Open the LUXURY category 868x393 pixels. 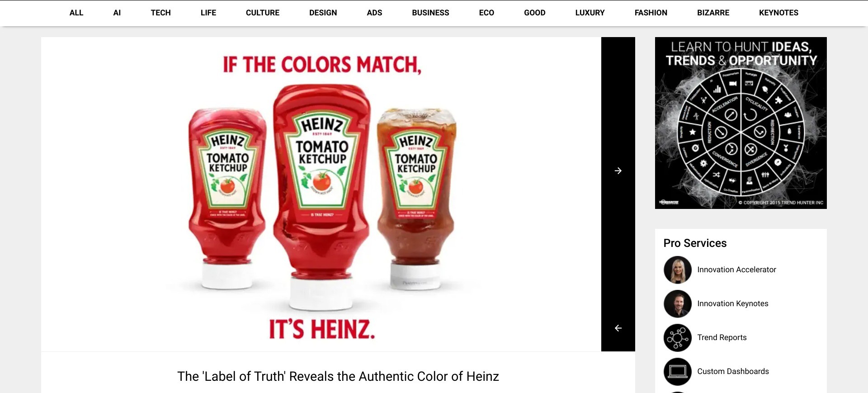(590, 13)
